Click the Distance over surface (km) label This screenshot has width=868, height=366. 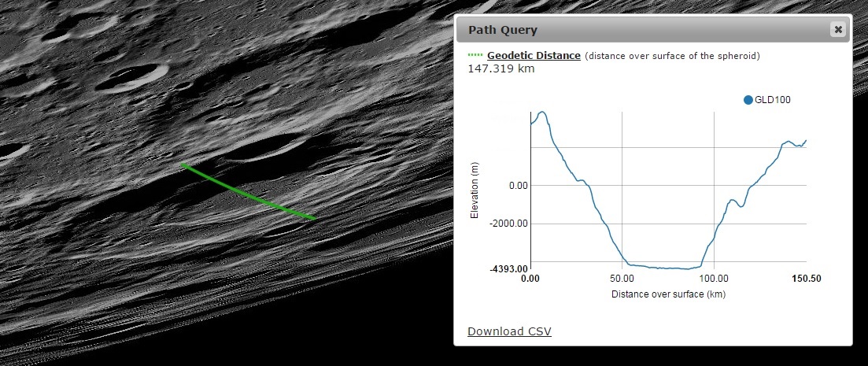click(x=668, y=294)
